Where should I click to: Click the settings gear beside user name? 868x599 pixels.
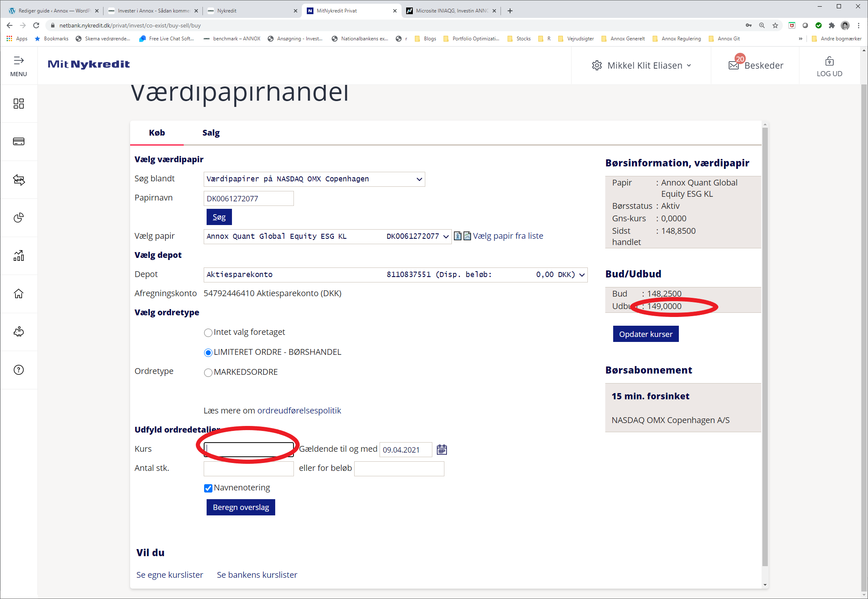[597, 65]
